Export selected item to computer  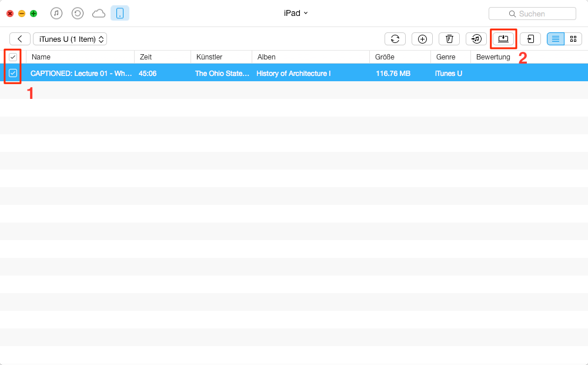tap(503, 39)
